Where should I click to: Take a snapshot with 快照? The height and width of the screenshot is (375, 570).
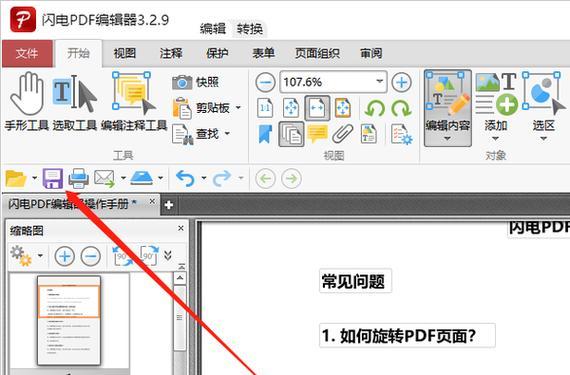point(196,82)
